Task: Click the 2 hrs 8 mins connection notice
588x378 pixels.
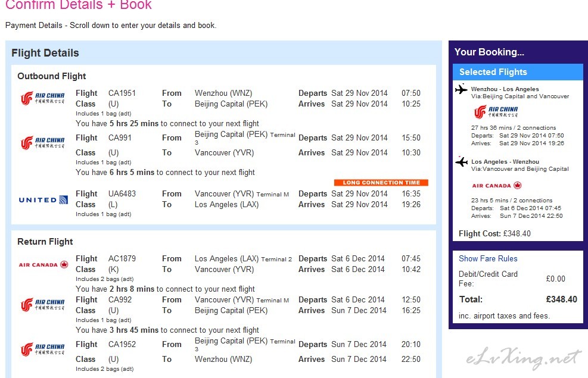Action: point(165,289)
